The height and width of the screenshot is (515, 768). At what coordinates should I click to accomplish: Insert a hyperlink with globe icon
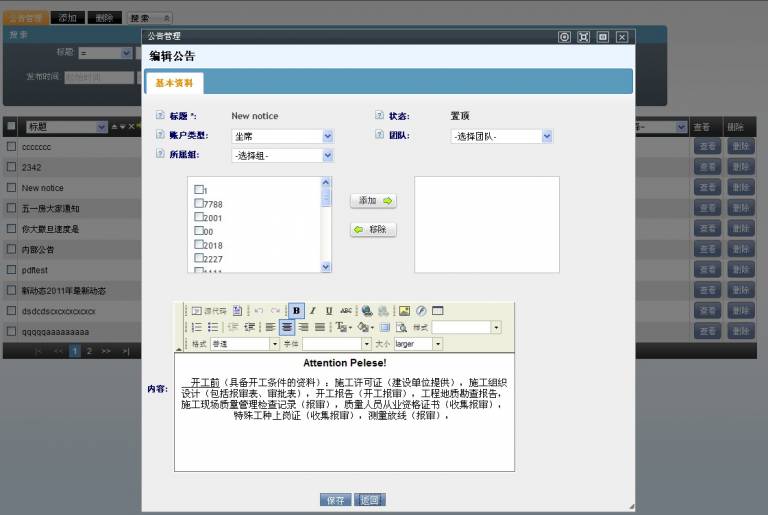(367, 311)
